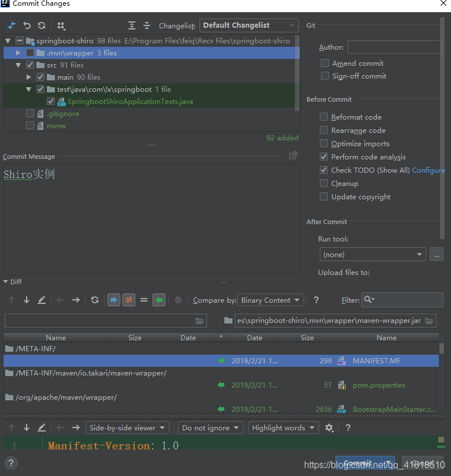Click the forward arrow in Diff toolbar
The image size is (451, 476).
point(76,300)
